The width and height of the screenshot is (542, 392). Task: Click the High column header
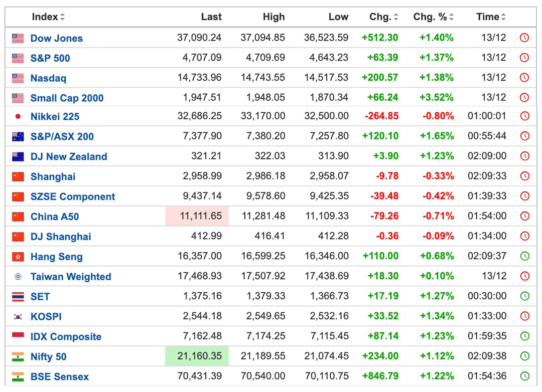pos(274,17)
